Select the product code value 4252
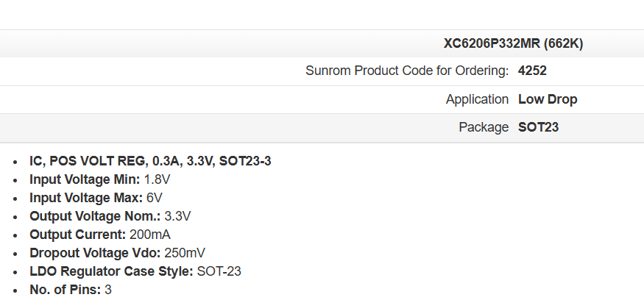This screenshot has height=300, width=644. 532,71
